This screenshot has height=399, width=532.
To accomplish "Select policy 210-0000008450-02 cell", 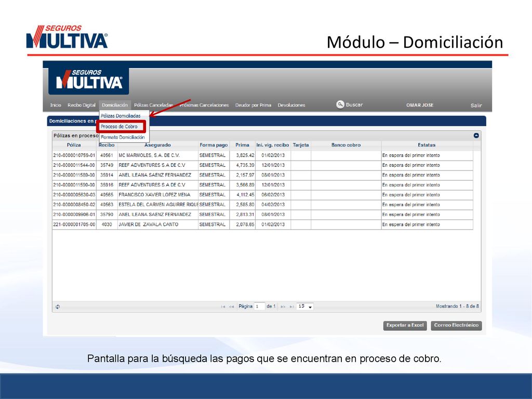I will (x=74, y=205).
